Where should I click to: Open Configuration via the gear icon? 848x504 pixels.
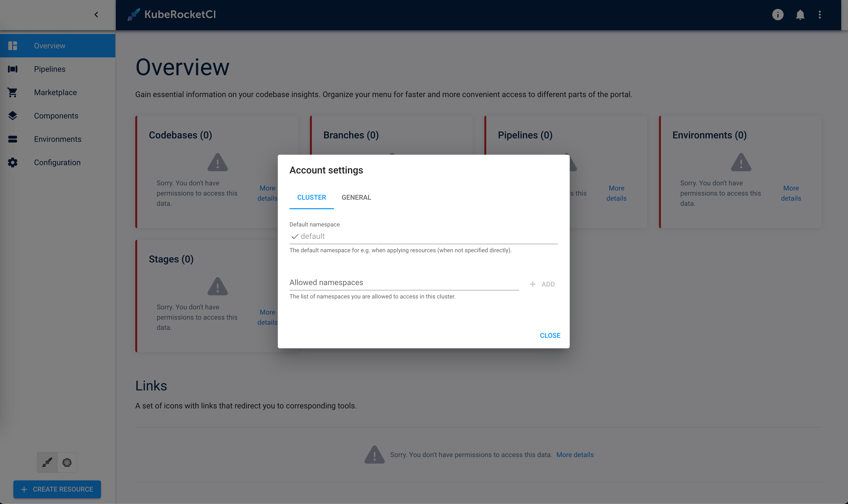(13, 162)
